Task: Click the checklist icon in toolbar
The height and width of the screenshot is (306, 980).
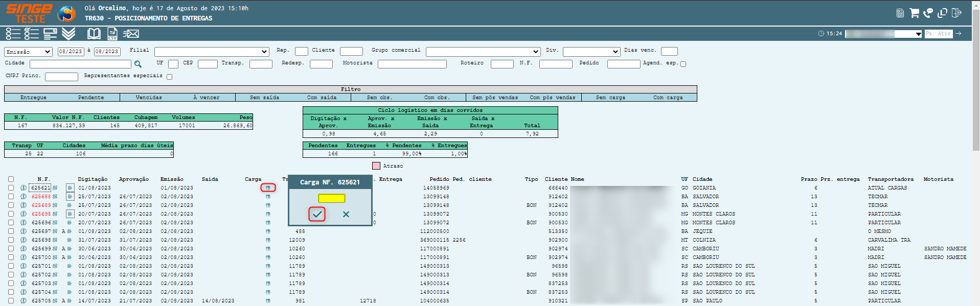Action: click(x=32, y=34)
